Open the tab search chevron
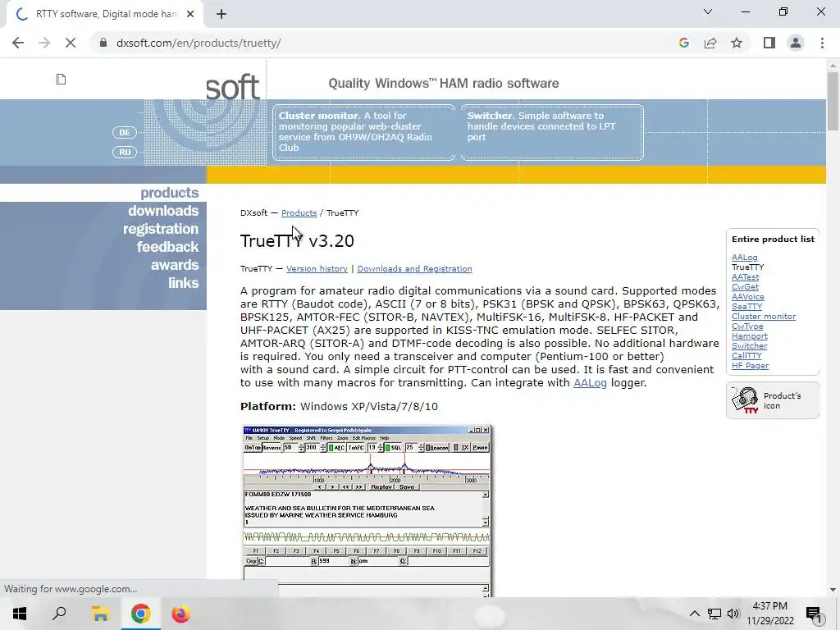The height and width of the screenshot is (630, 840). (x=708, y=11)
